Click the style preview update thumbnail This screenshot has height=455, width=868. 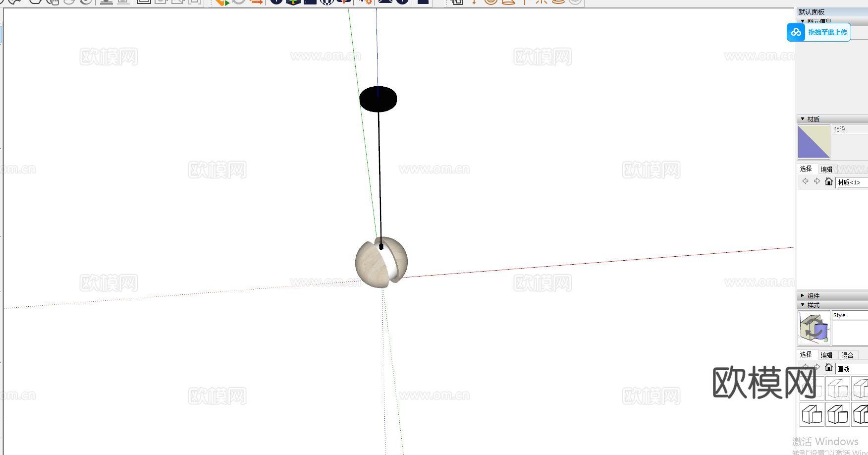click(814, 327)
